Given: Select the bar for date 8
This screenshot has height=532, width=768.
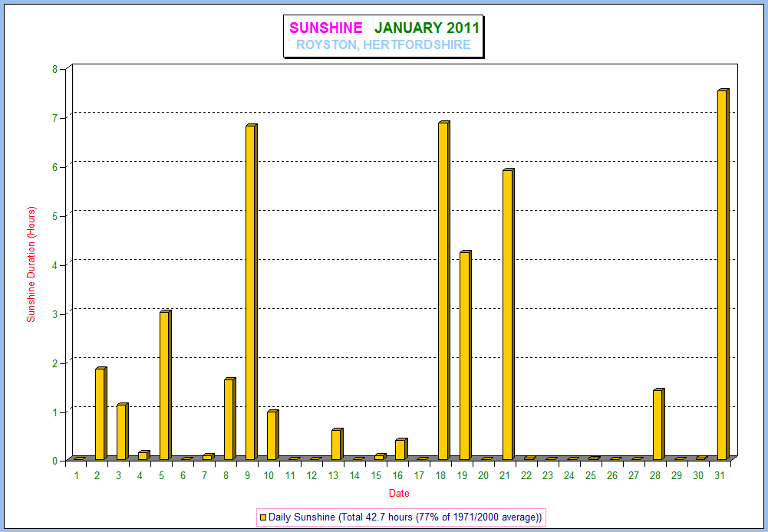Looking at the screenshot, I should point(229,419).
